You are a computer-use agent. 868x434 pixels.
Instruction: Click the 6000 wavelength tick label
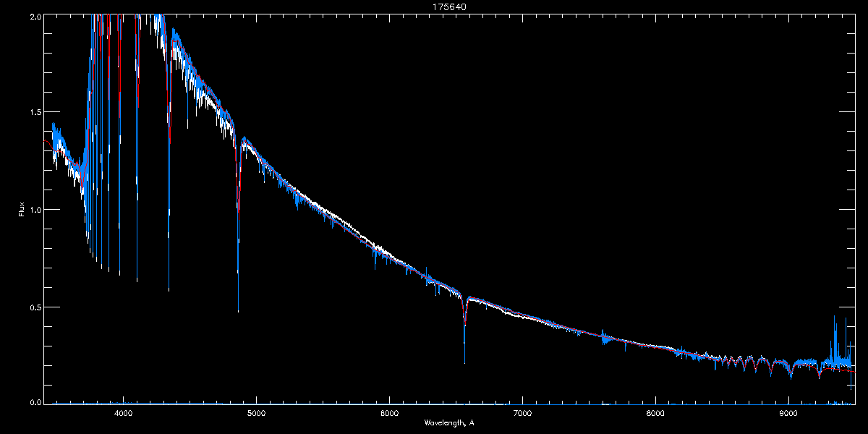pos(389,414)
